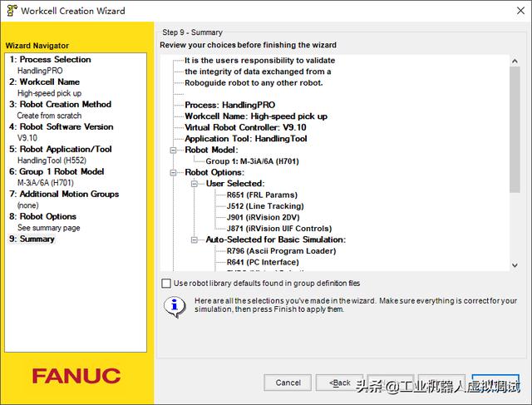Click 'Create from scratch' in navigator

[x=49, y=116]
